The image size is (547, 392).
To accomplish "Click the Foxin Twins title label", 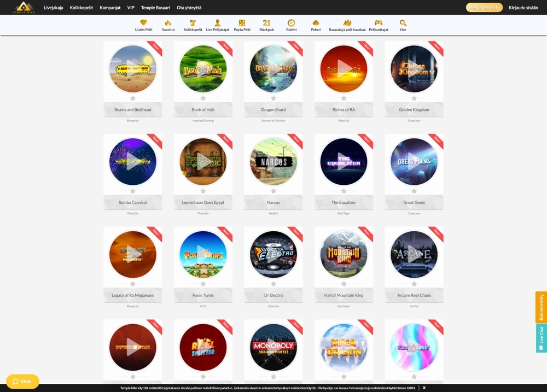I will (203, 295).
